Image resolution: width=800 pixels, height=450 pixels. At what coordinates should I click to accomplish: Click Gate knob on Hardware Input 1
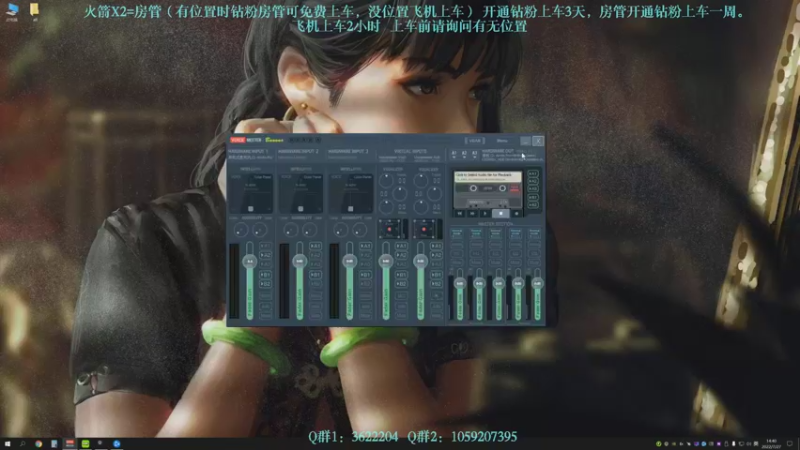click(x=260, y=230)
